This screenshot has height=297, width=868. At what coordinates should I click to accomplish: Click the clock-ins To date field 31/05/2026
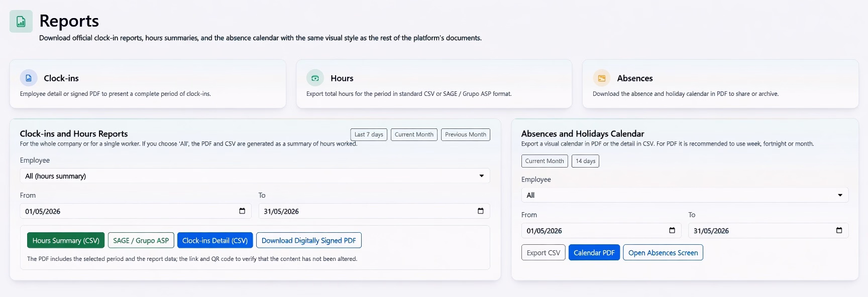click(x=374, y=211)
